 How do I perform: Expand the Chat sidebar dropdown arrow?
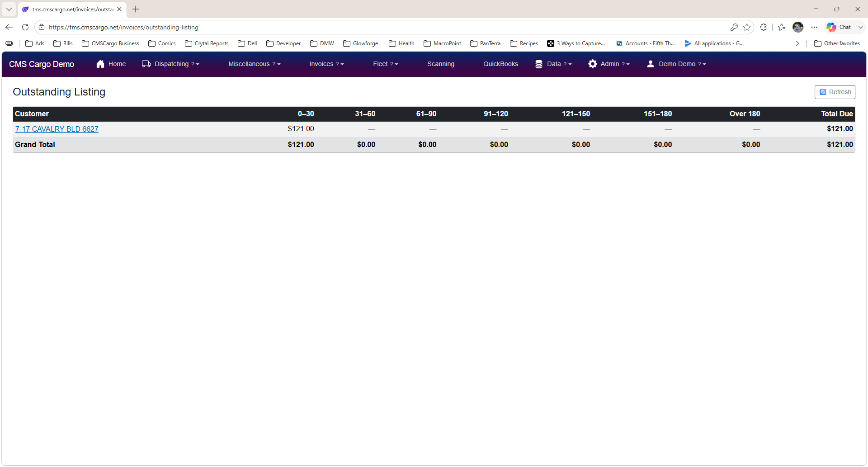tap(861, 27)
